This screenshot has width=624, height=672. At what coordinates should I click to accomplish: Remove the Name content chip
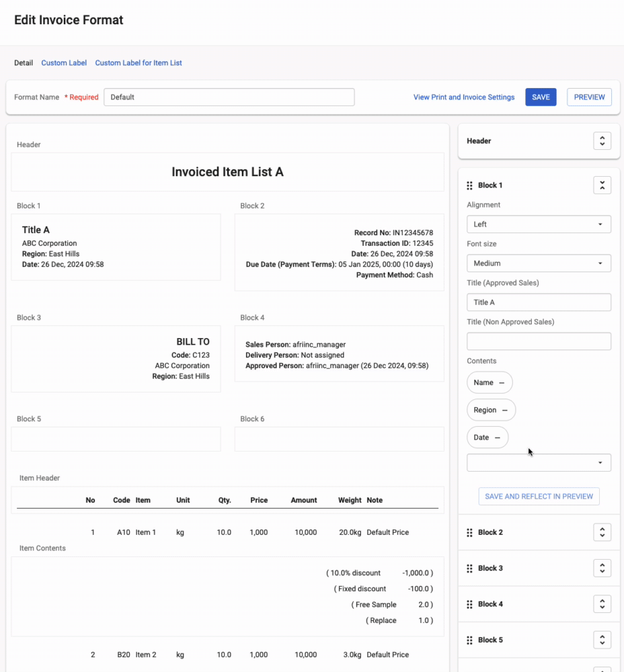pyautogui.click(x=502, y=382)
